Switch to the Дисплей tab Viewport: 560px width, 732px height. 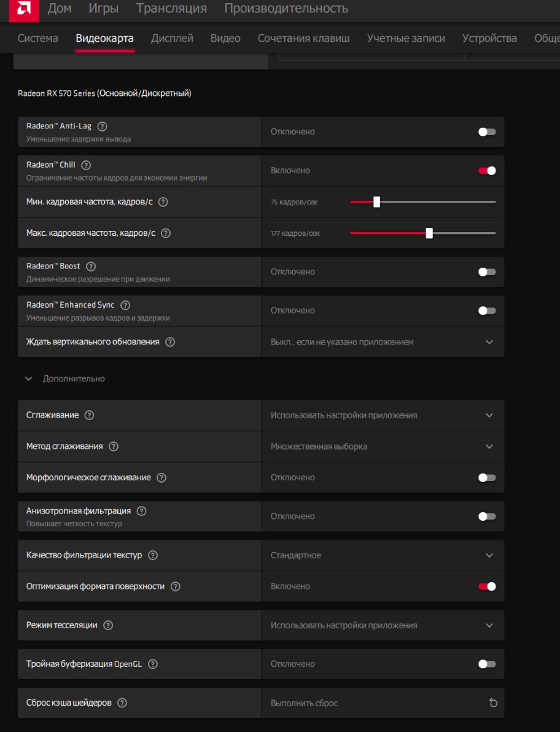(172, 38)
